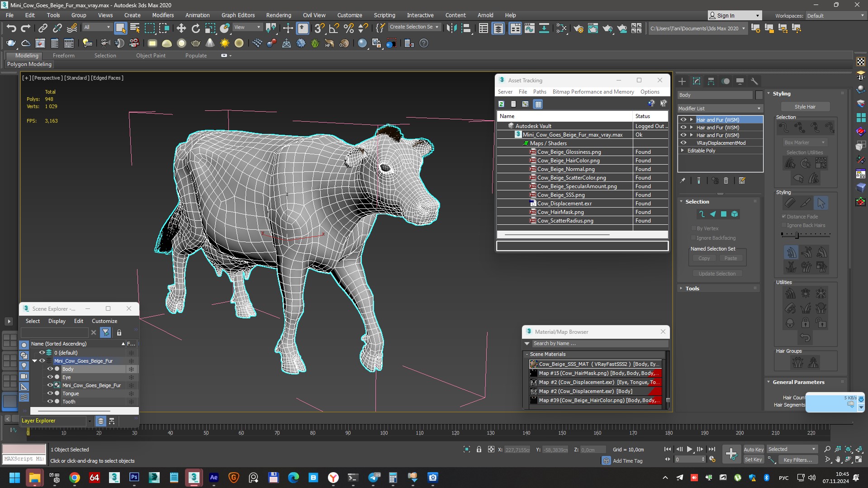
Task: Click the Key Filters button
Action: point(797,460)
